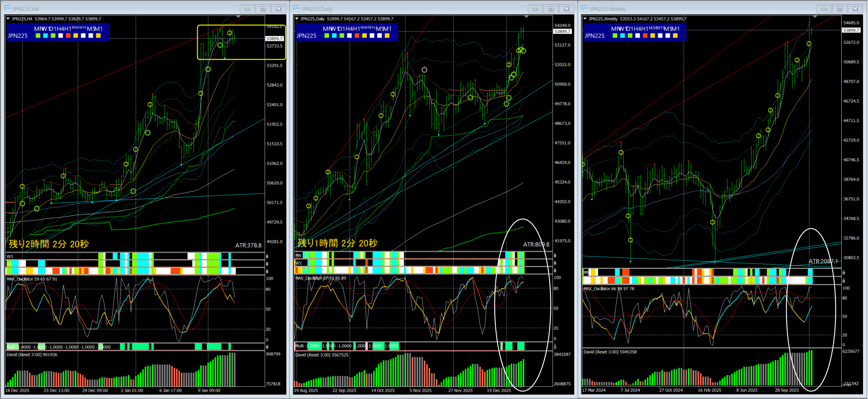Click the MN green indicator square on H4 panel
This screenshot has height=399, width=868.
pyautogui.click(x=38, y=36)
